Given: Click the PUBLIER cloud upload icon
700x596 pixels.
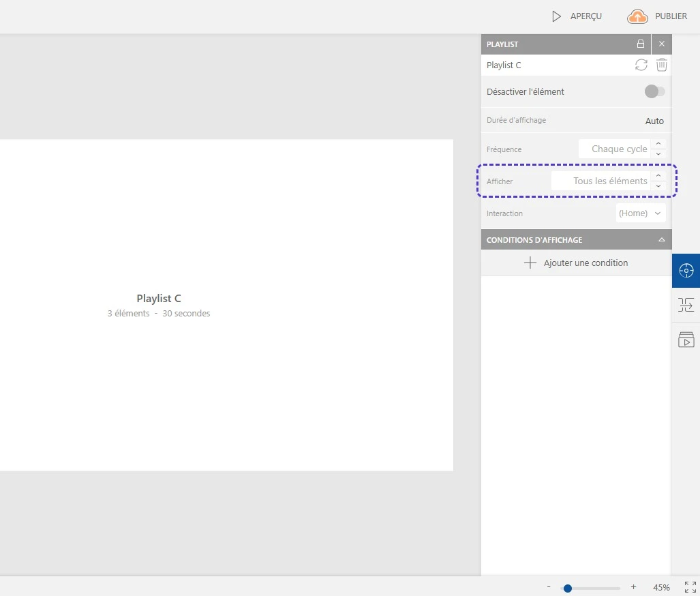Looking at the screenshot, I should (637, 16).
